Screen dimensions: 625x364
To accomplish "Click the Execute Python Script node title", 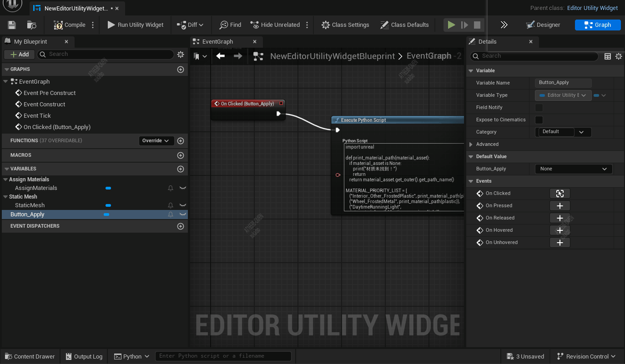I will tap(363, 120).
